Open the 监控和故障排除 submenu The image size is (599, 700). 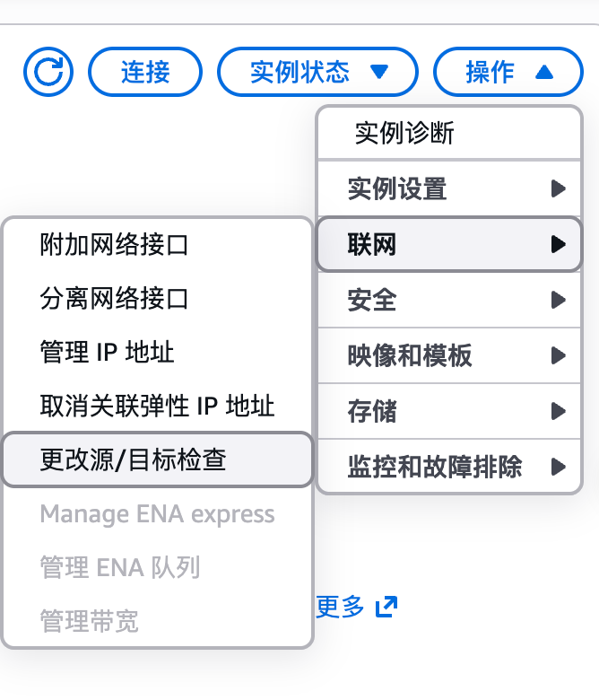click(x=449, y=467)
